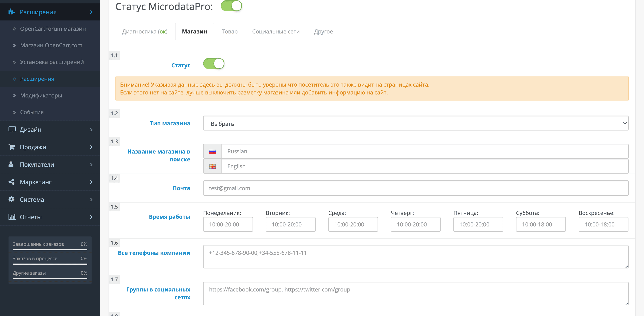This screenshot has width=644, height=316.
Task: Click the bar chart icon next to Отчеты
Action: [x=12, y=217]
